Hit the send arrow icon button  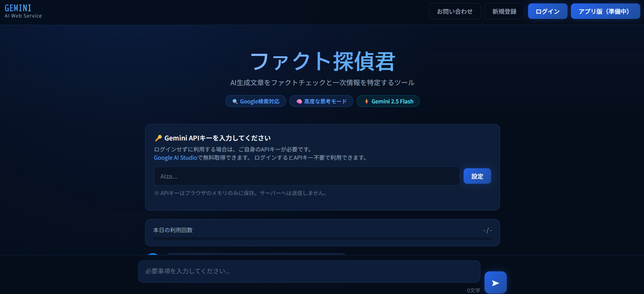[495, 283]
